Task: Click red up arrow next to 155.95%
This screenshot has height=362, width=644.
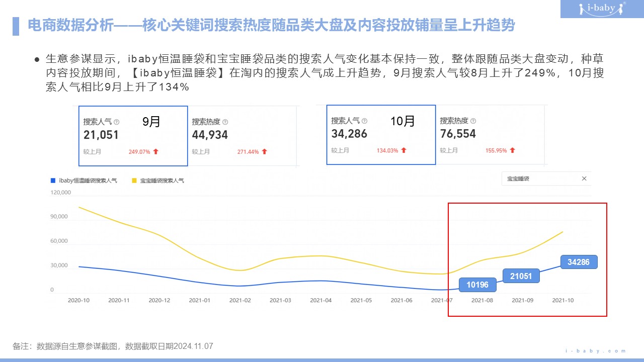Action: (512, 150)
